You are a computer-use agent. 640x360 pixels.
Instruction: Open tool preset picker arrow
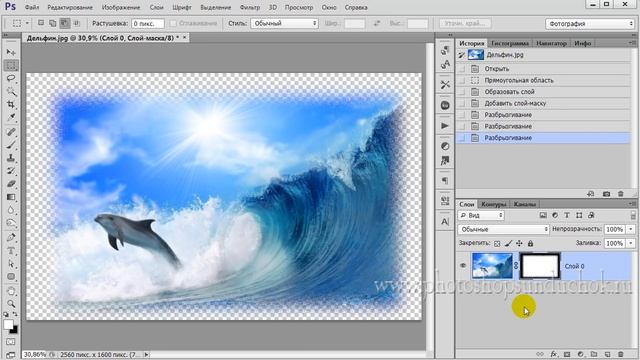point(27,23)
